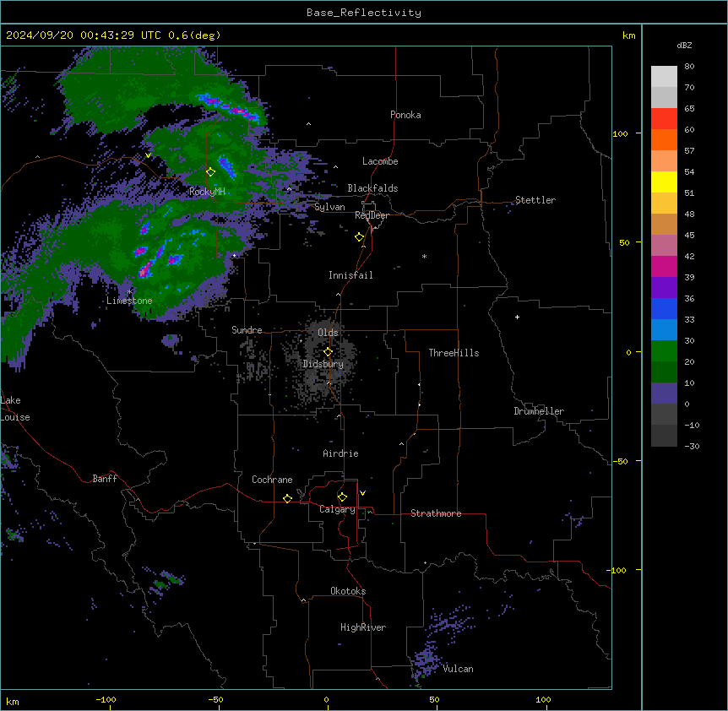
Task: Click the -100 tick label on bottom axis
Action: [106, 699]
